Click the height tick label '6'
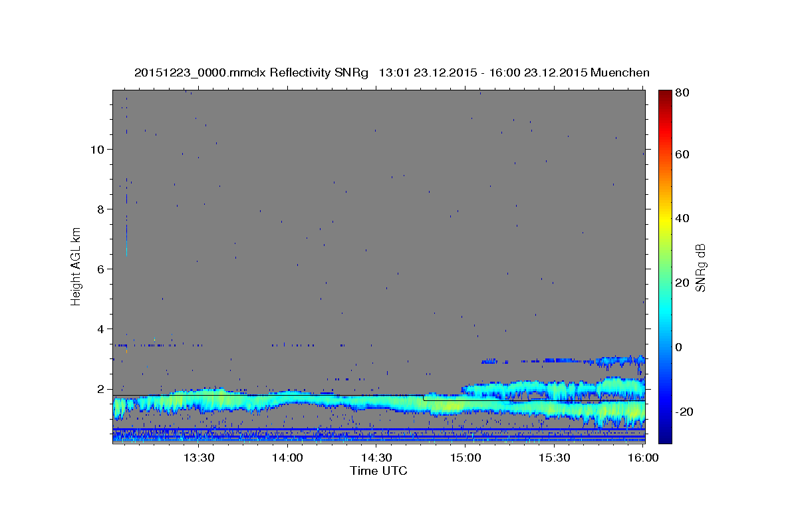This screenshot has width=798, height=532. click(101, 269)
